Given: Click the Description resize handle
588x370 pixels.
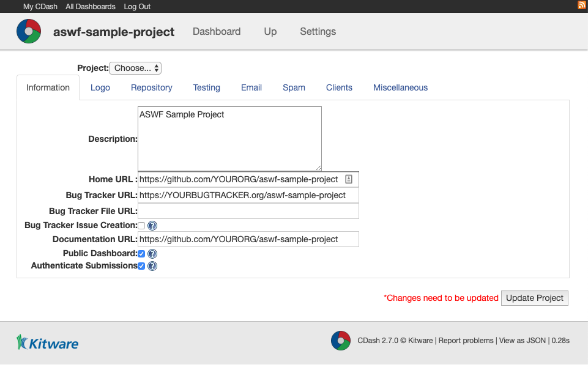Looking at the screenshot, I should tap(318, 168).
